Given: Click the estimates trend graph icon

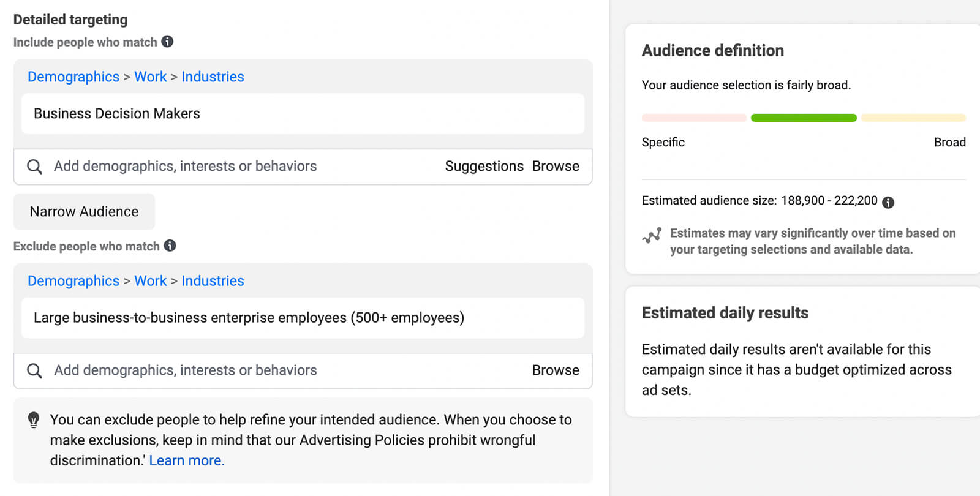Looking at the screenshot, I should [x=652, y=236].
